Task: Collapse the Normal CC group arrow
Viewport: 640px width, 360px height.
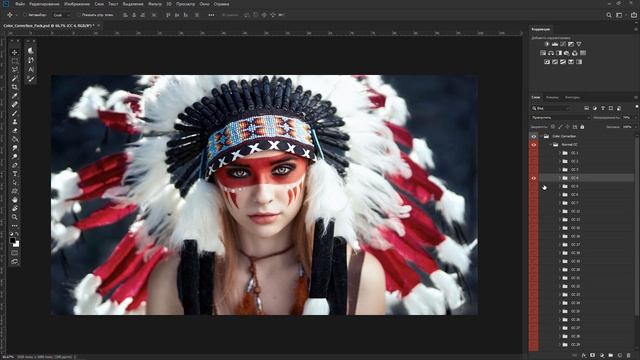Action: pos(550,144)
